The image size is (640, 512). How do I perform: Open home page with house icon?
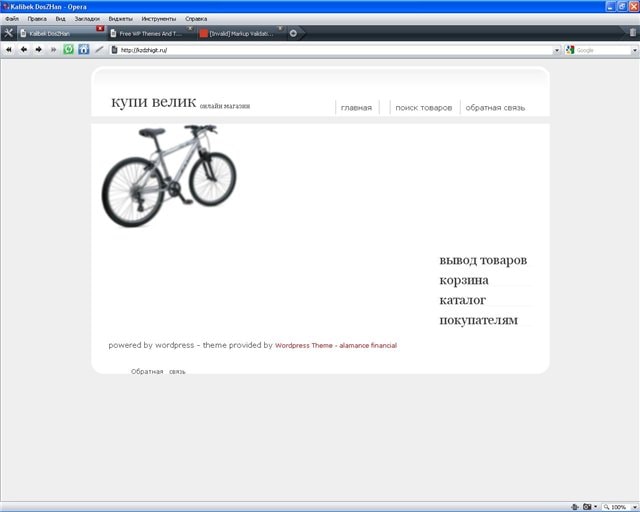point(84,50)
